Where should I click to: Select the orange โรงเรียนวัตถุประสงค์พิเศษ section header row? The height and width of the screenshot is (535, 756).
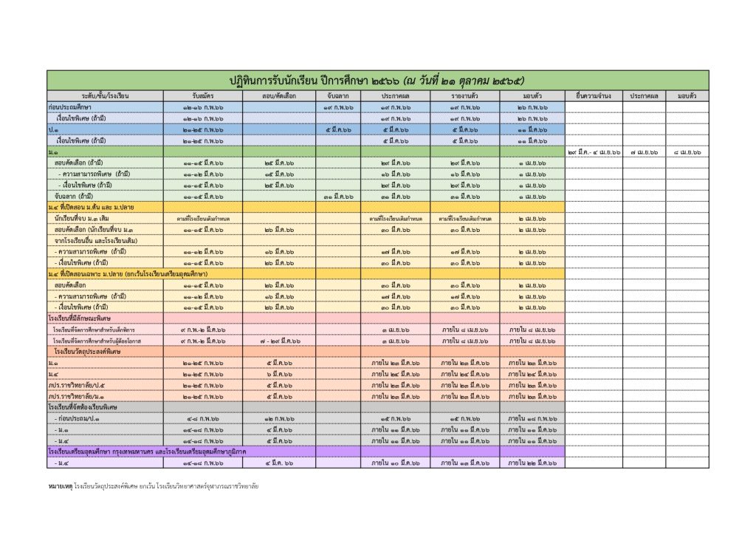tap(306, 352)
